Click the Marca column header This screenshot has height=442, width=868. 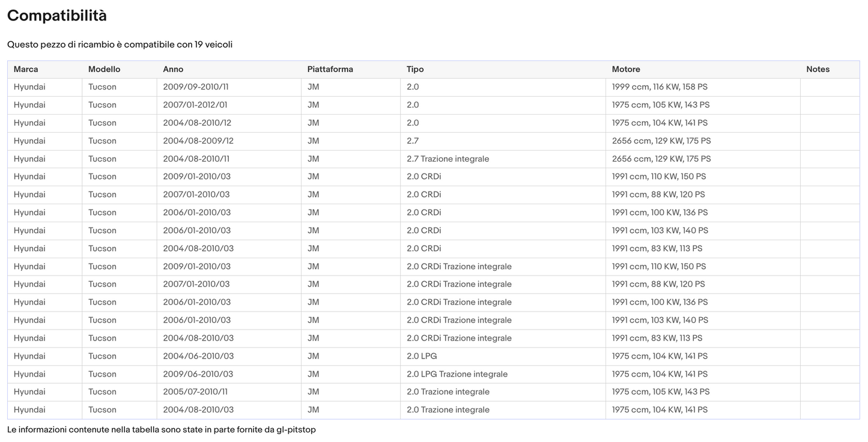(26, 69)
